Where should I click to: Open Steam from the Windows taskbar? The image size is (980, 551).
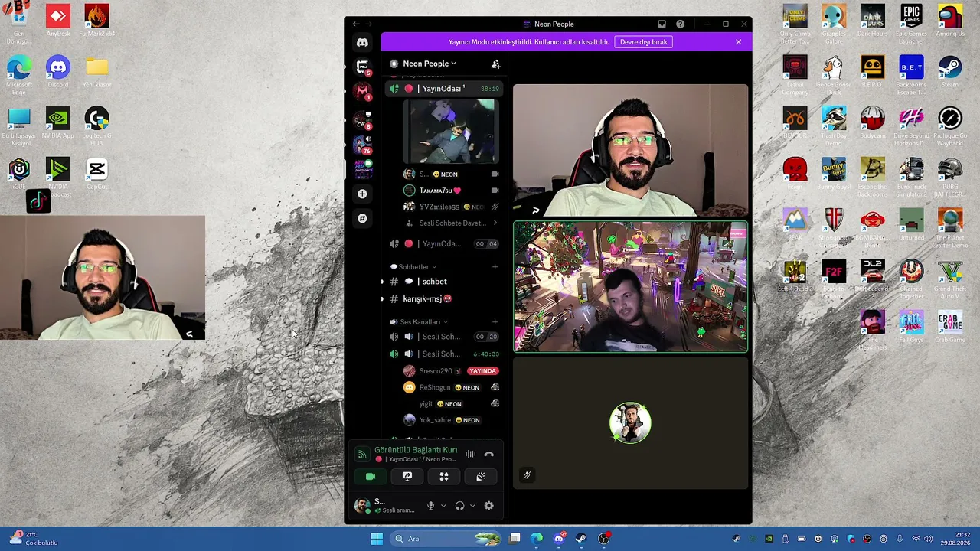[581, 539]
